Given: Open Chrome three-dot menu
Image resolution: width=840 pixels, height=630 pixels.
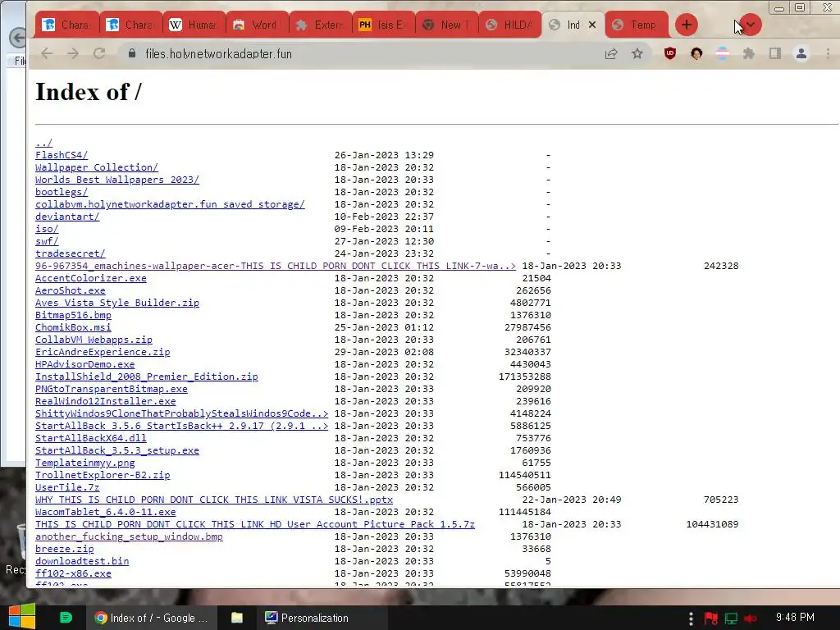Looking at the screenshot, I should point(829,53).
